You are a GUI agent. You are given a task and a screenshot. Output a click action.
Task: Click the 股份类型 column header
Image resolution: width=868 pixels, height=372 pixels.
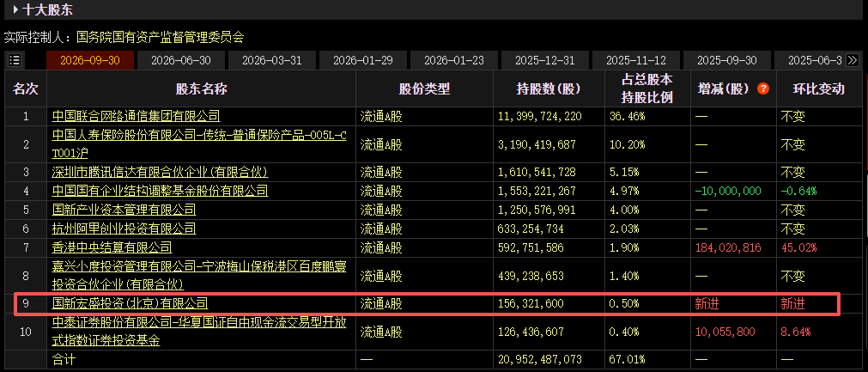[x=424, y=88]
